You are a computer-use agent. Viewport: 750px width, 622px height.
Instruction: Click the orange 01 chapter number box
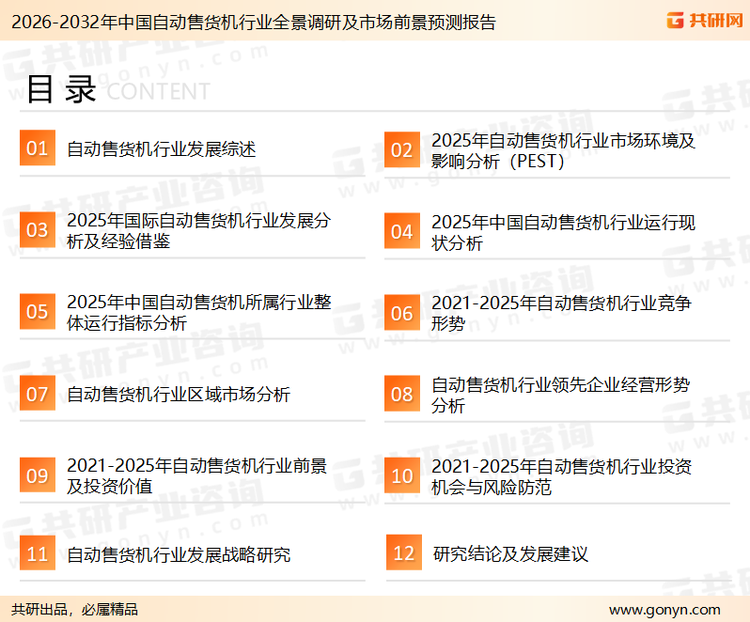coord(37,148)
